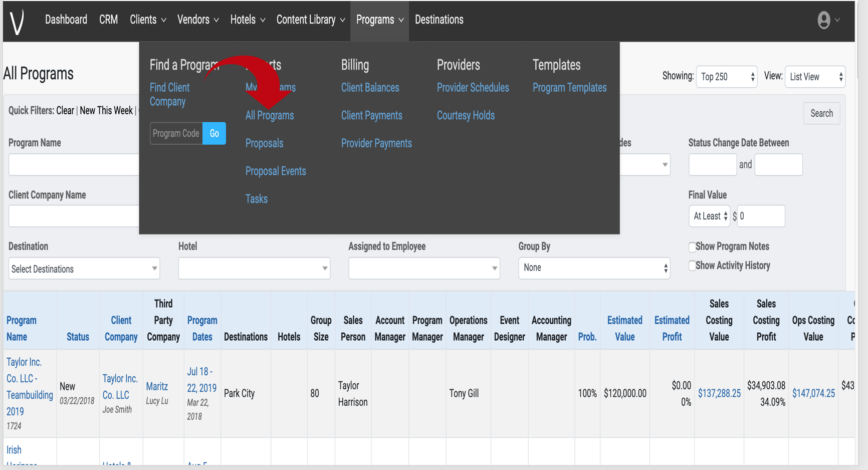Open the Hotel dropdown
868x470 pixels.
click(x=254, y=268)
